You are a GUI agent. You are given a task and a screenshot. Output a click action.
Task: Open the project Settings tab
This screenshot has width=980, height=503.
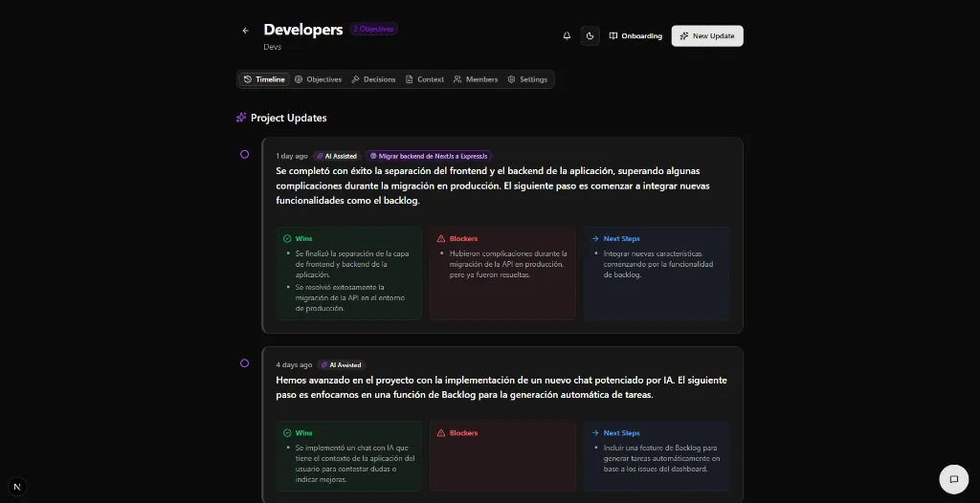tap(527, 79)
